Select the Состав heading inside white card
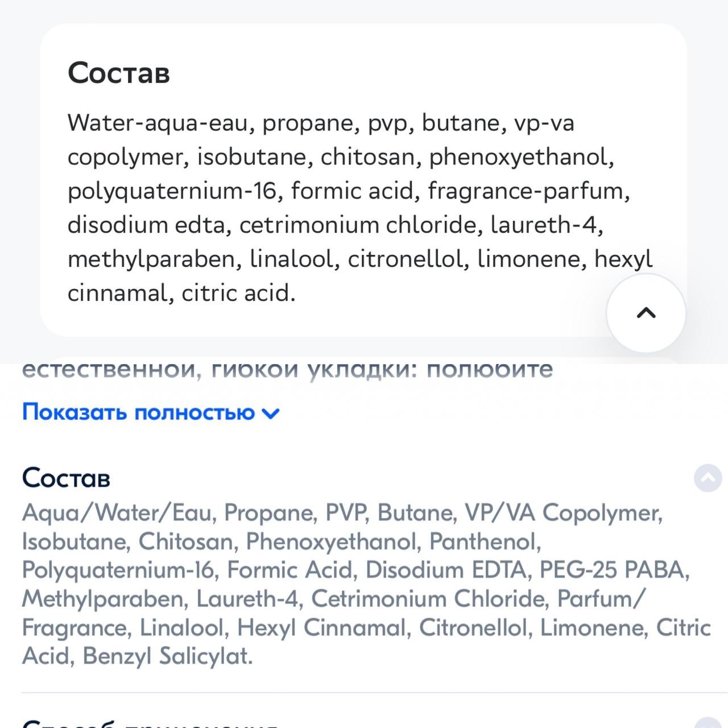The width and height of the screenshot is (728, 728). click(119, 73)
